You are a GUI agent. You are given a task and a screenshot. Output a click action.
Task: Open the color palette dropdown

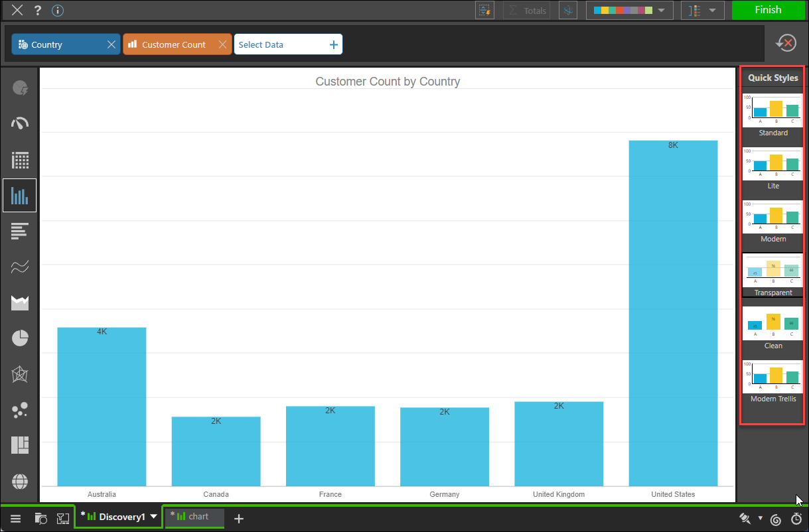pos(629,11)
